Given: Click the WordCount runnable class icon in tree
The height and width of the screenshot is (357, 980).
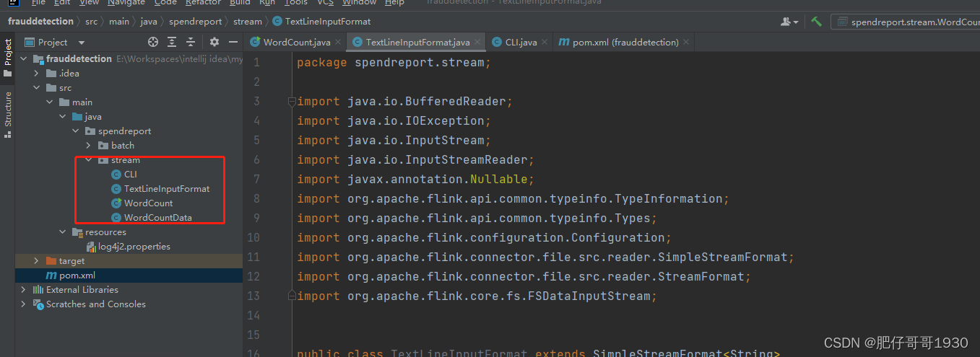Looking at the screenshot, I should tap(116, 203).
